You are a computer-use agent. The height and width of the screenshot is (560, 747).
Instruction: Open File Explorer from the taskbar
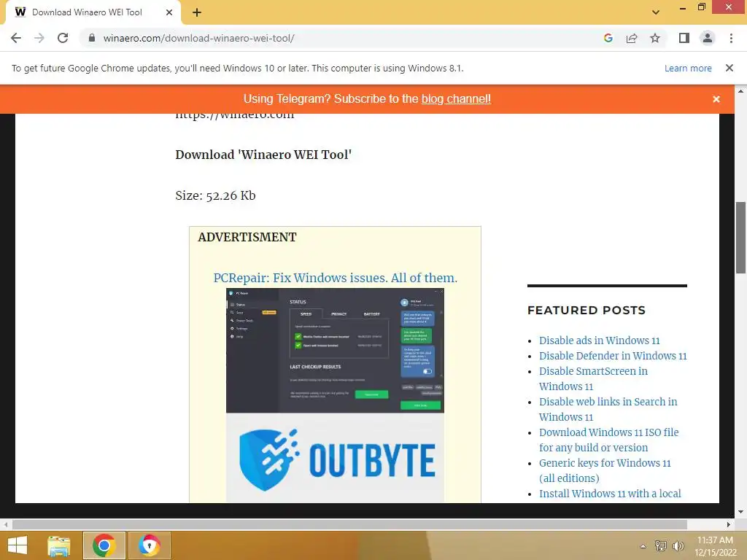(x=59, y=545)
